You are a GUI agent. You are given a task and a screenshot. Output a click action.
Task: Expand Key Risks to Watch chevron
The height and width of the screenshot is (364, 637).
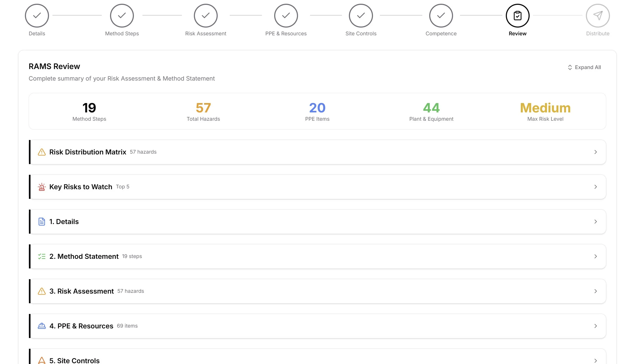tap(595, 187)
